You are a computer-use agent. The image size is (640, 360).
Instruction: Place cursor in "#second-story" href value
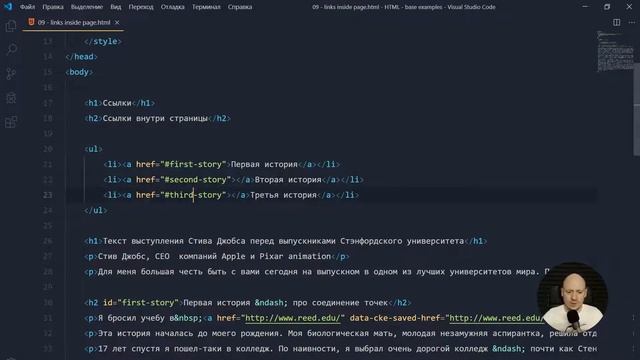[x=196, y=180]
